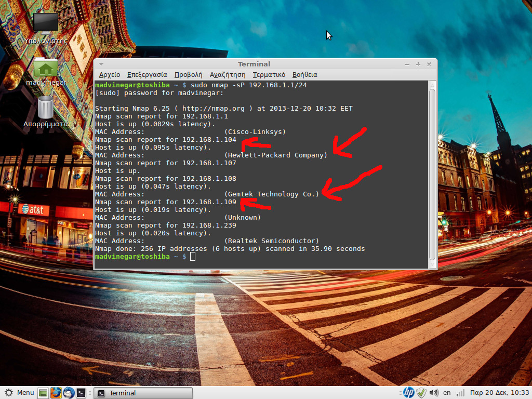This screenshot has height=399, width=532.
Task: Open the Τερματικό menu
Action: (x=269, y=75)
